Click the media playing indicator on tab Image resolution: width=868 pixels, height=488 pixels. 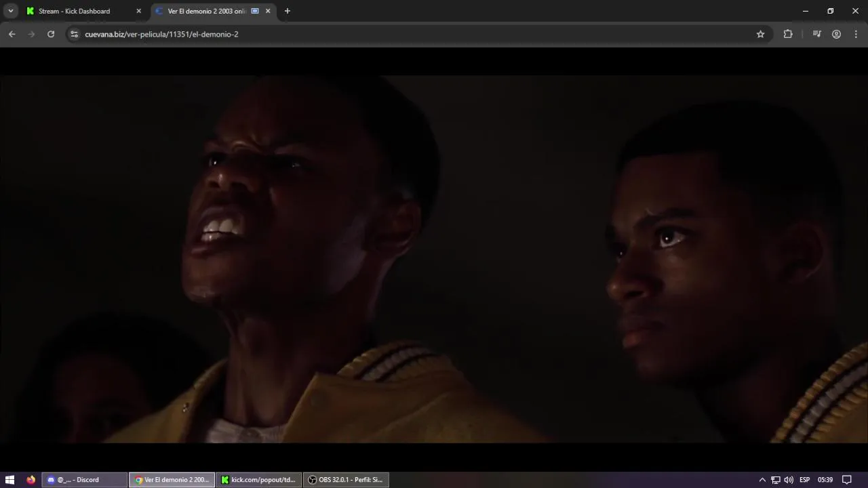(255, 11)
